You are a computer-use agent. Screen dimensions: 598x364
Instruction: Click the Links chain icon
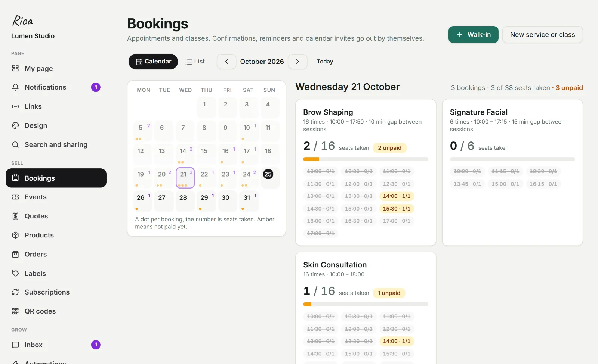point(15,106)
